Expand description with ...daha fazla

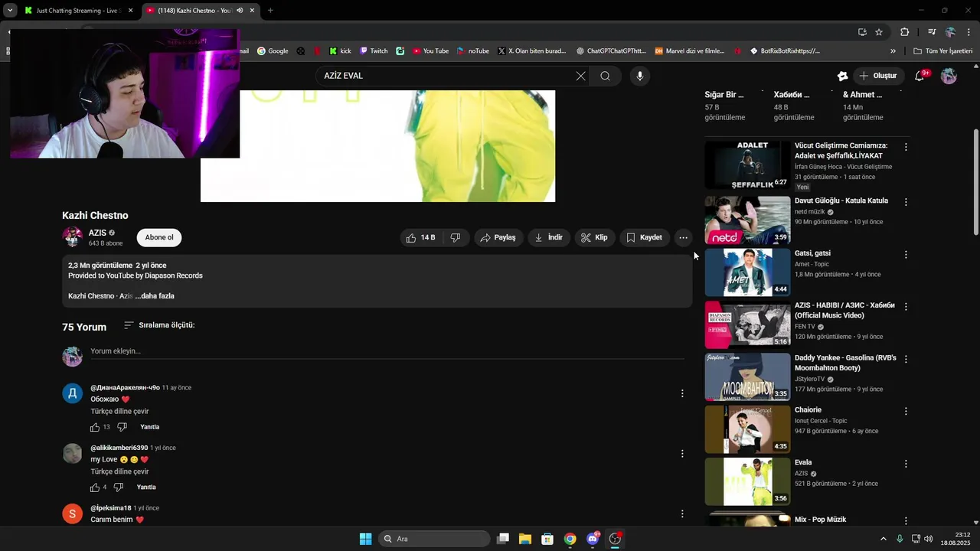[x=155, y=296]
